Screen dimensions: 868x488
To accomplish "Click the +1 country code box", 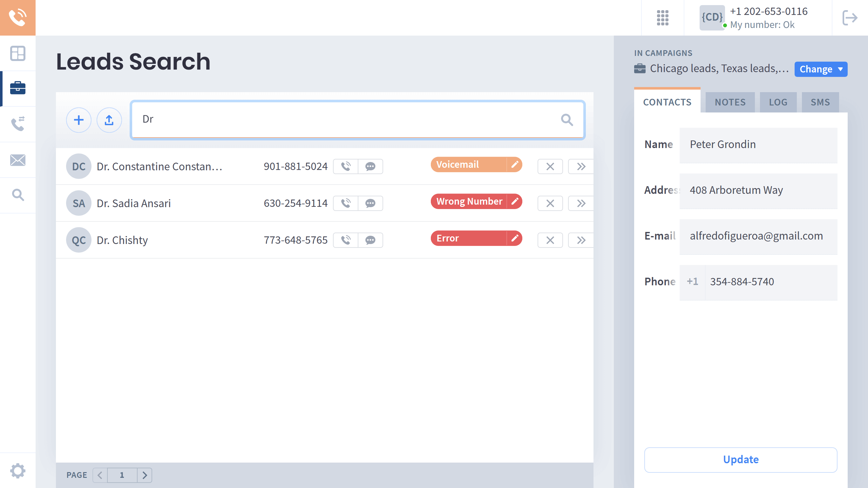I will [692, 282].
